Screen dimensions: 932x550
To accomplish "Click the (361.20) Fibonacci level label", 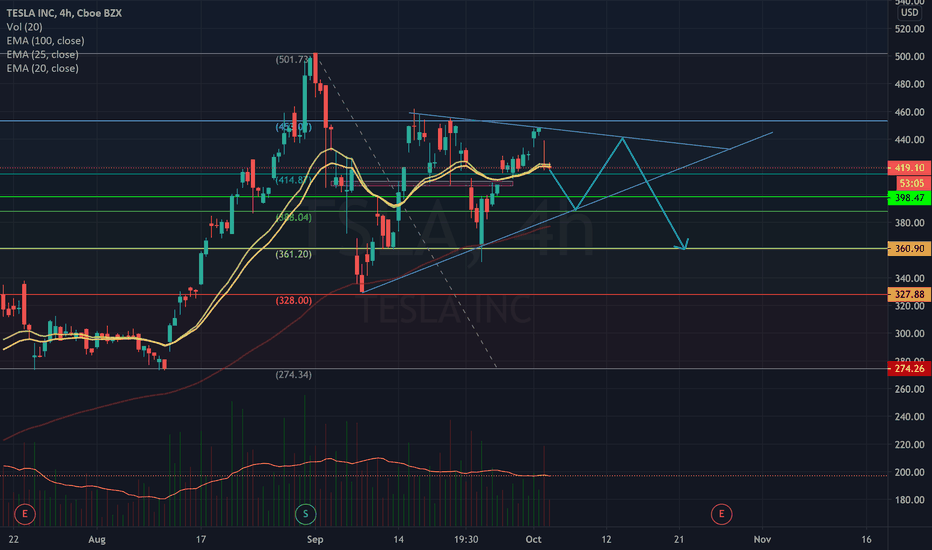I will click(293, 254).
